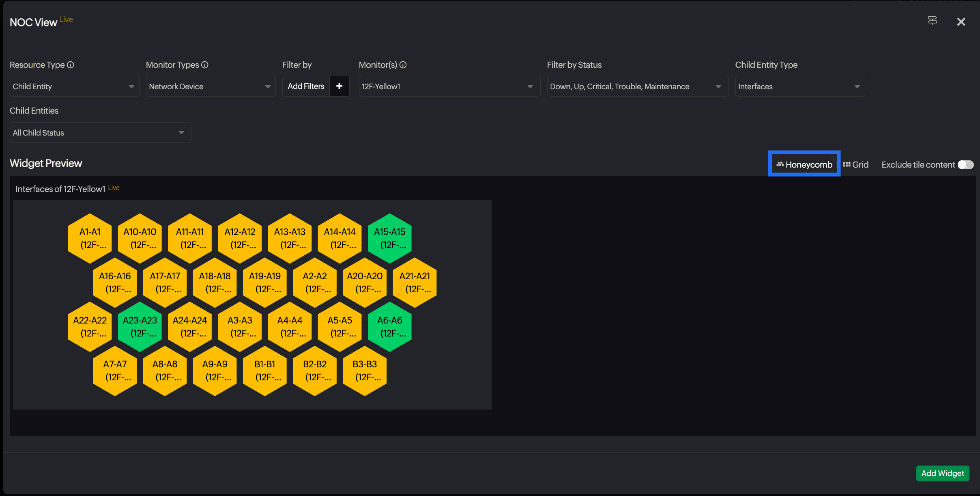The width and height of the screenshot is (980, 496).
Task: Switch preview to Honeycomb view
Action: [x=804, y=164]
